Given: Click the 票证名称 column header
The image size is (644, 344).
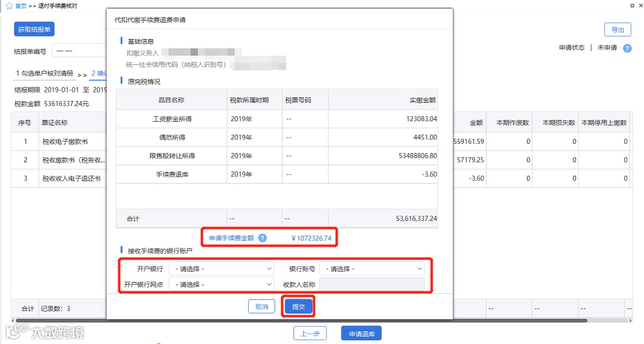Looking at the screenshot, I should [55, 123].
